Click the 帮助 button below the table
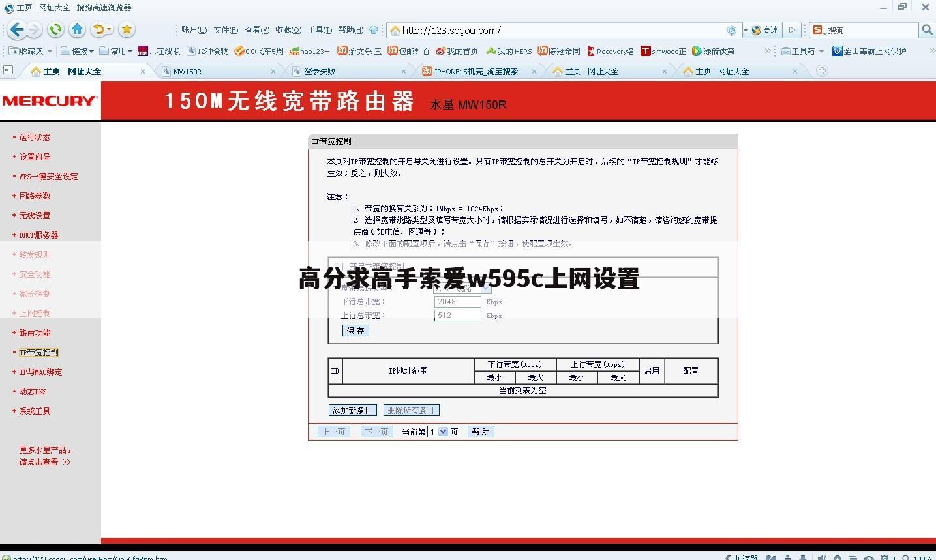The height and width of the screenshot is (560, 936). pyautogui.click(x=481, y=432)
